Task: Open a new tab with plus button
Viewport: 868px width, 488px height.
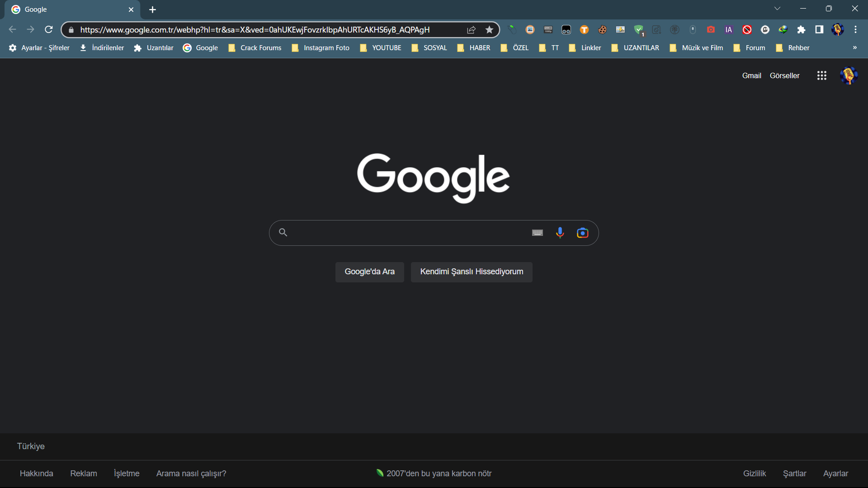Action: [152, 9]
